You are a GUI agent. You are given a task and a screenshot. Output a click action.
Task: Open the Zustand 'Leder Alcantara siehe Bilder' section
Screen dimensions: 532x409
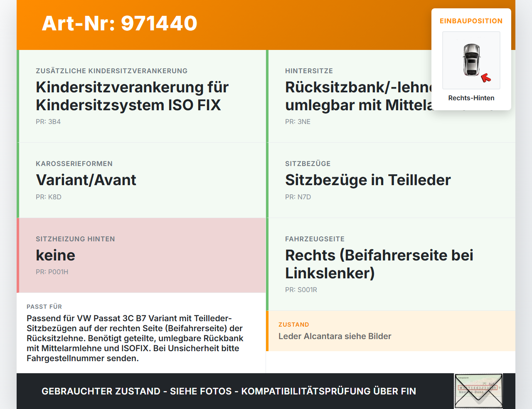[x=391, y=331]
